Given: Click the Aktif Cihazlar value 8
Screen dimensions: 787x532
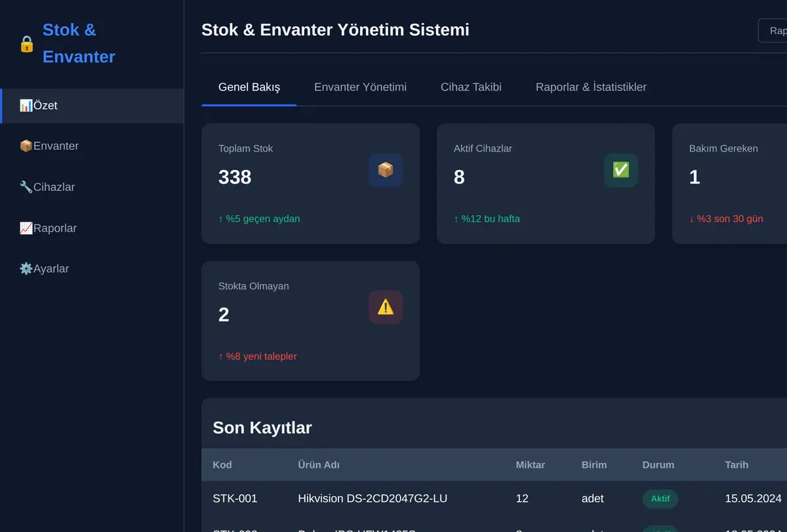Looking at the screenshot, I should pos(459,177).
